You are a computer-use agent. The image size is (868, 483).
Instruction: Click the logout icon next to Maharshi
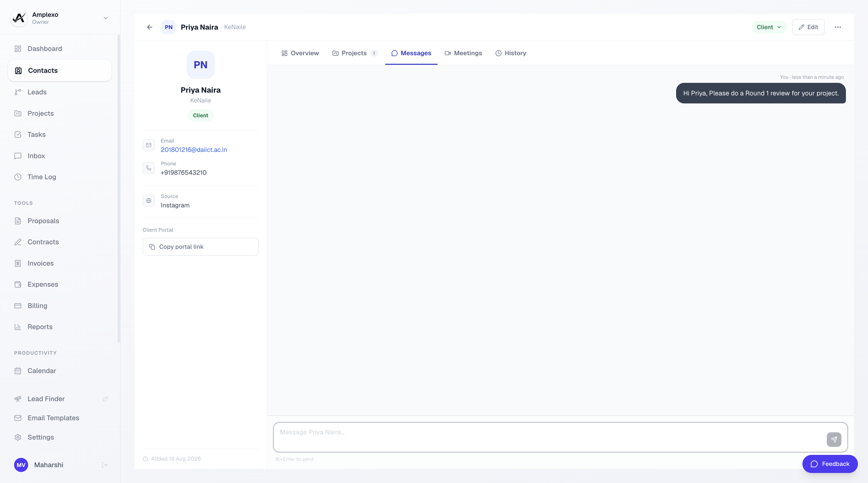coord(105,465)
